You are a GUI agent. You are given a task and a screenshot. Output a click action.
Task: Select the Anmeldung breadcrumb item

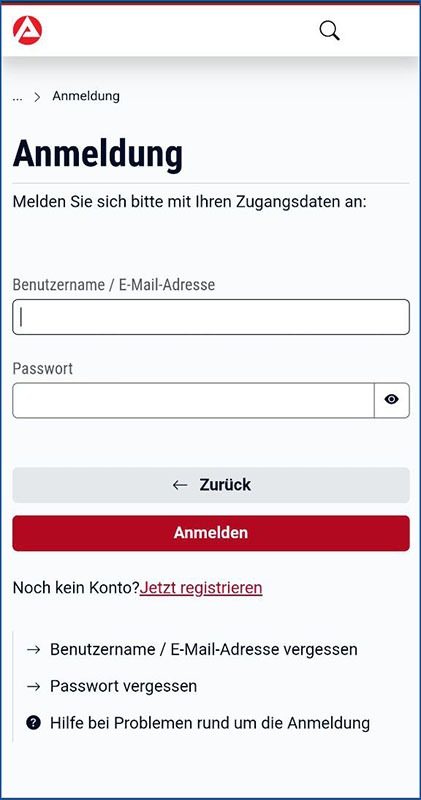(86, 96)
